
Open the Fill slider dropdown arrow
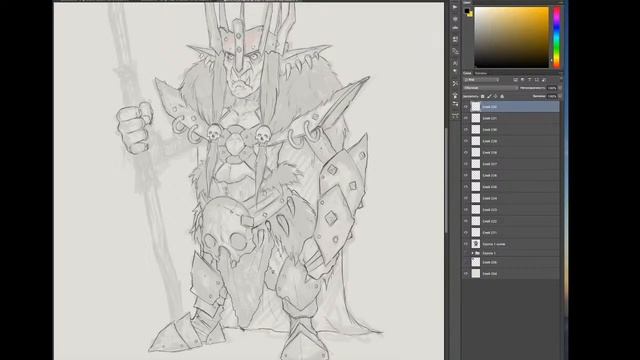pos(560,96)
